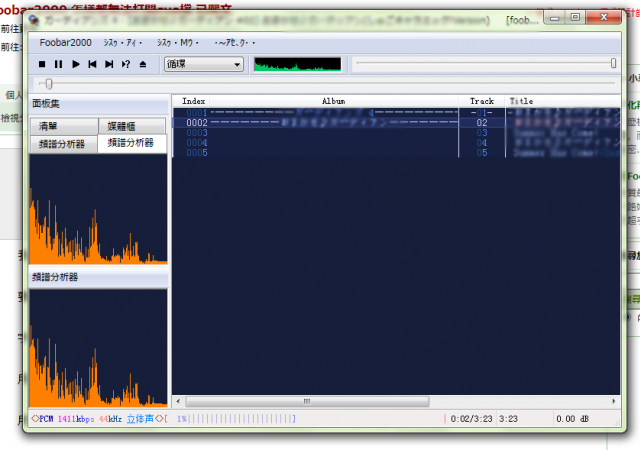Select playlist row 0002

point(396,123)
